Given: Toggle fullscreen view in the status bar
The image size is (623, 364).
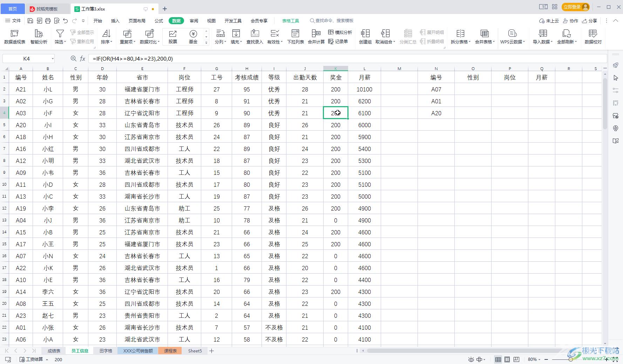Looking at the screenshot, I should pos(615,359).
